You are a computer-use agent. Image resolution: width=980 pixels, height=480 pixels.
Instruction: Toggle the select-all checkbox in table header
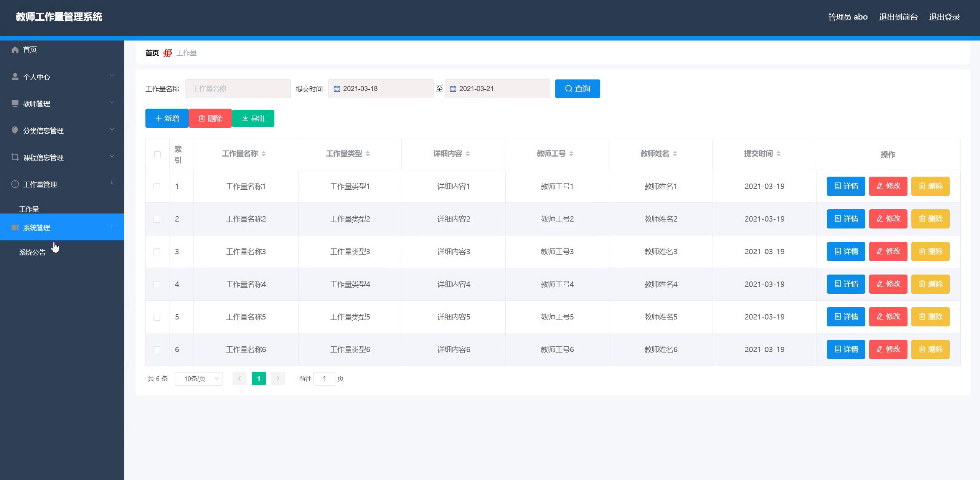157,154
